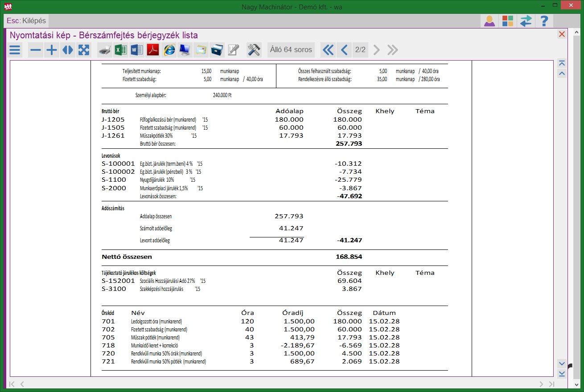
Task: Open print settings with hammer and wrench icon
Action: pyautogui.click(x=254, y=50)
